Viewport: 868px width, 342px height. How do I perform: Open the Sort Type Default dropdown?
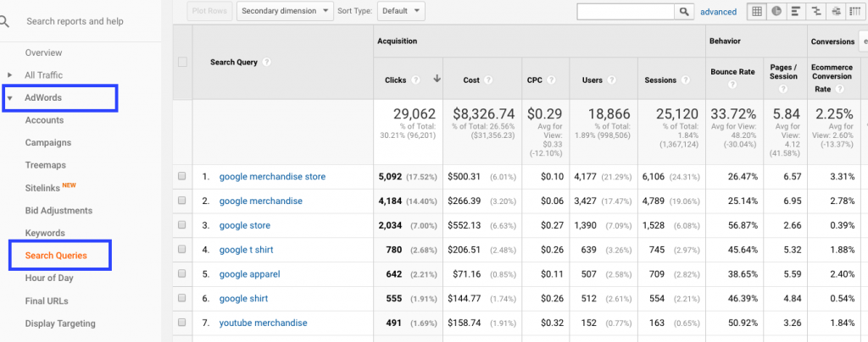pyautogui.click(x=401, y=11)
